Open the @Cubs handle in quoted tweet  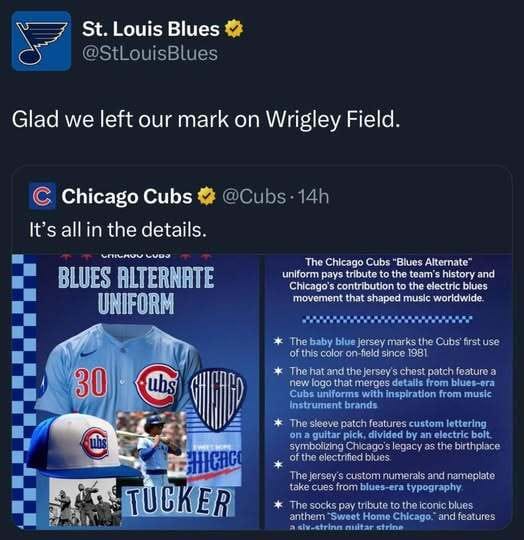[254, 196]
